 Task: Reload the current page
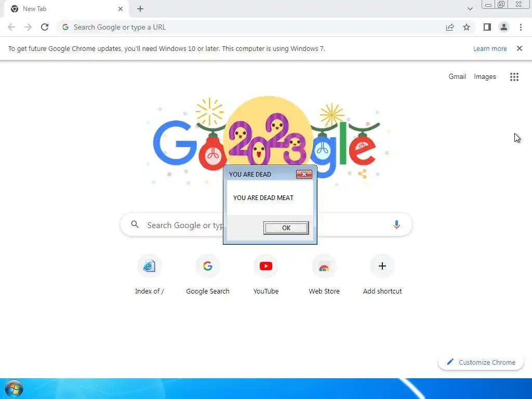(45, 27)
